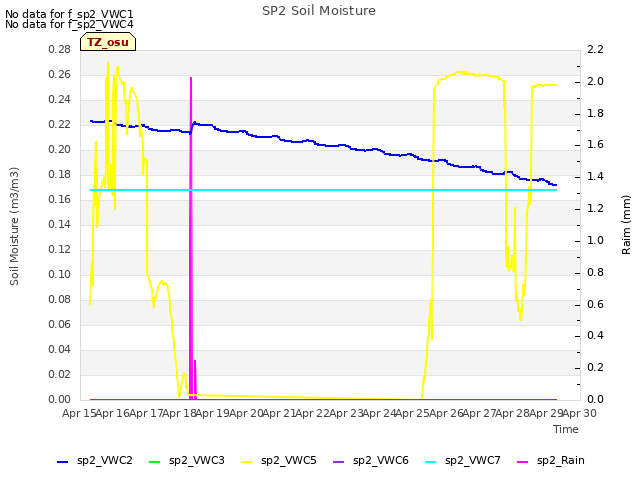The height and width of the screenshot is (480, 640).
Task: Click the 0.0 right axis value
Action: 595,399
